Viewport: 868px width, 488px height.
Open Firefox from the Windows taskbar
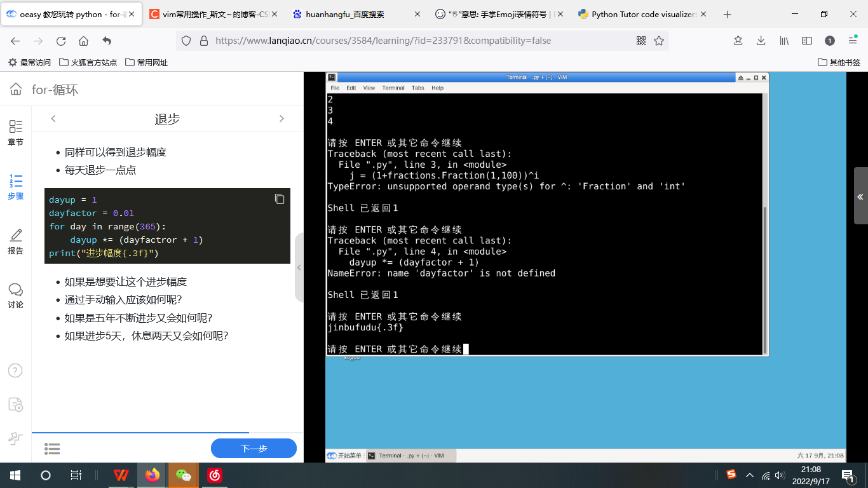tap(153, 475)
